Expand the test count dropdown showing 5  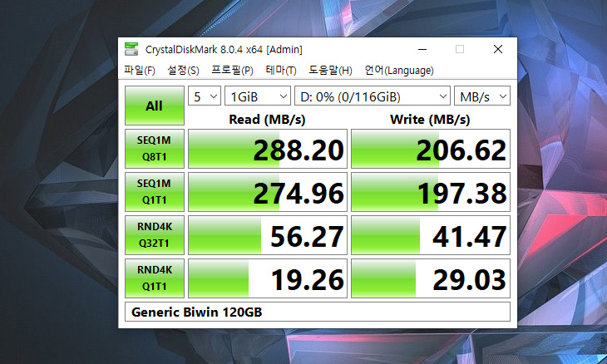(x=205, y=96)
